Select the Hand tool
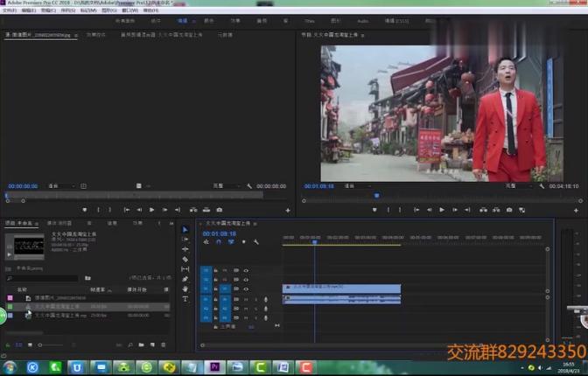This screenshot has height=376, width=588. tap(185, 289)
